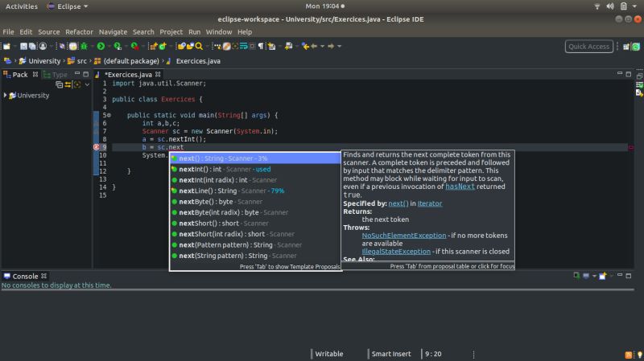Open the Forward history dropdown arrow
Viewport: 644px width, 361px height.
(339, 47)
